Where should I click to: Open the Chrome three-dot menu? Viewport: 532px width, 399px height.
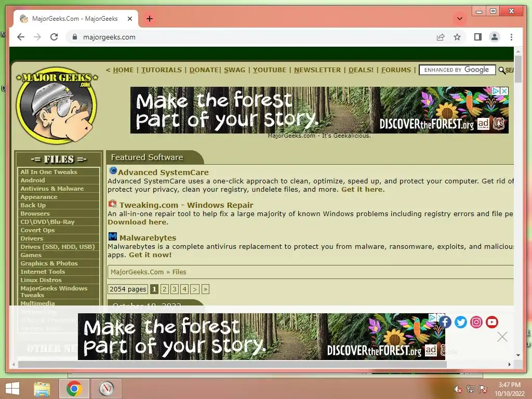pyautogui.click(x=511, y=37)
